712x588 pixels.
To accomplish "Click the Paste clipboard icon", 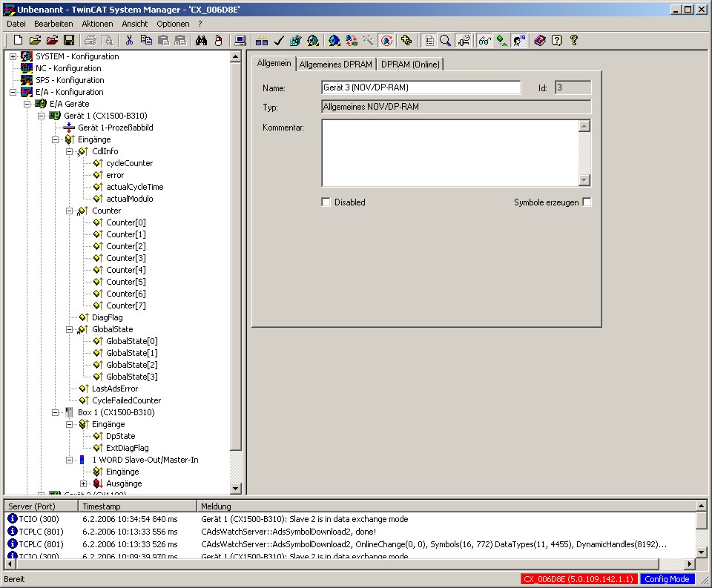I will 163,40.
